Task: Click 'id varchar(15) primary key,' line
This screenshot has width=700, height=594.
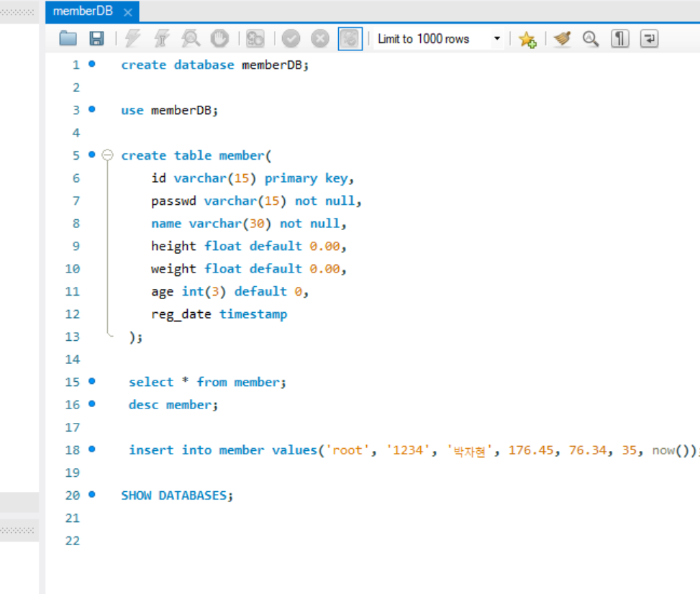Action: coord(253,178)
